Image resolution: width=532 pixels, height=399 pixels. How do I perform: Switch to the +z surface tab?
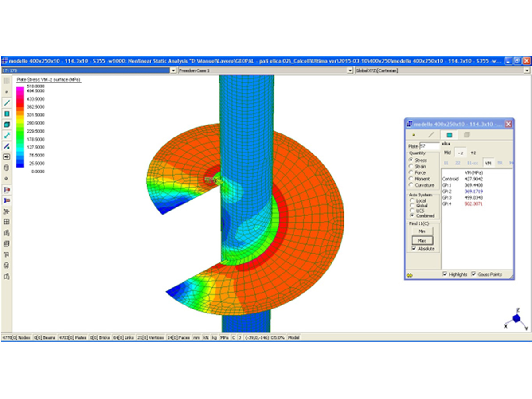473,153
